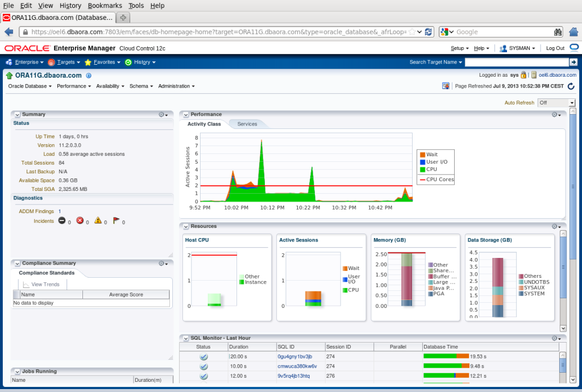This screenshot has width=582, height=392.
Task: Collapse the Compliance Summary panel
Action: pos(18,263)
